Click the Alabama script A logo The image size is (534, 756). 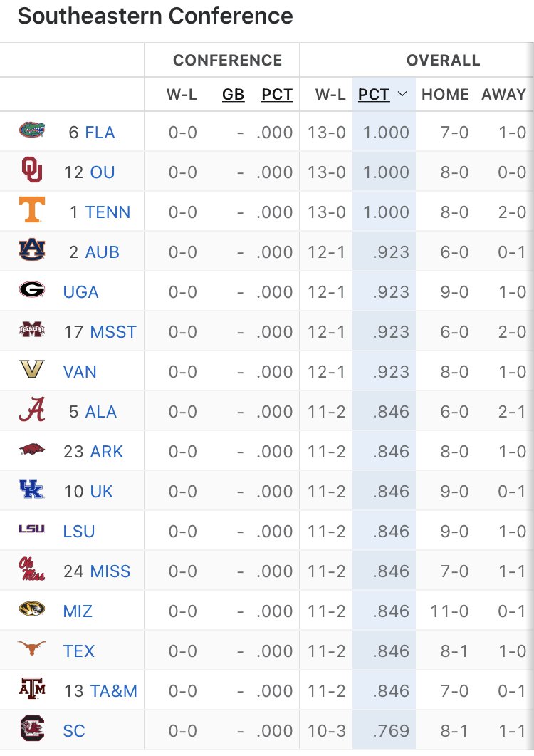pyautogui.click(x=32, y=409)
